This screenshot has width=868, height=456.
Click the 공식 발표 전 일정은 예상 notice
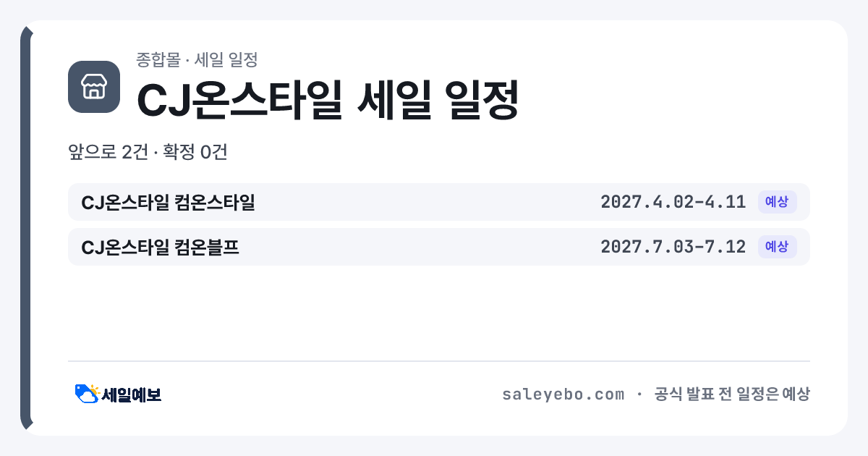click(x=731, y=394)
